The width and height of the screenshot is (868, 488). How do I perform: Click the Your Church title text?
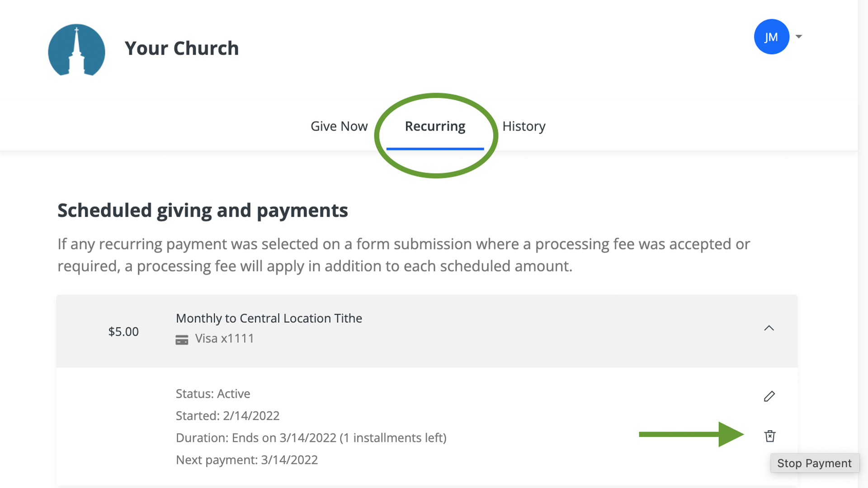182,48
